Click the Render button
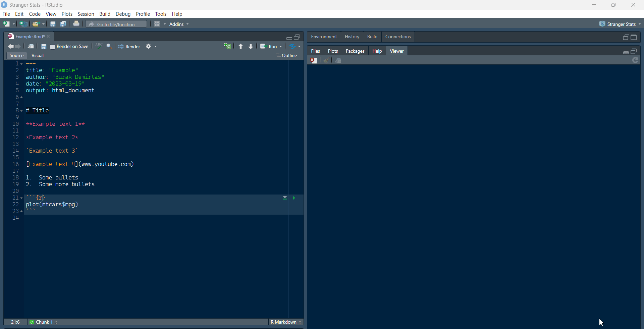The image size is (644, 329). tap(129, 47)
